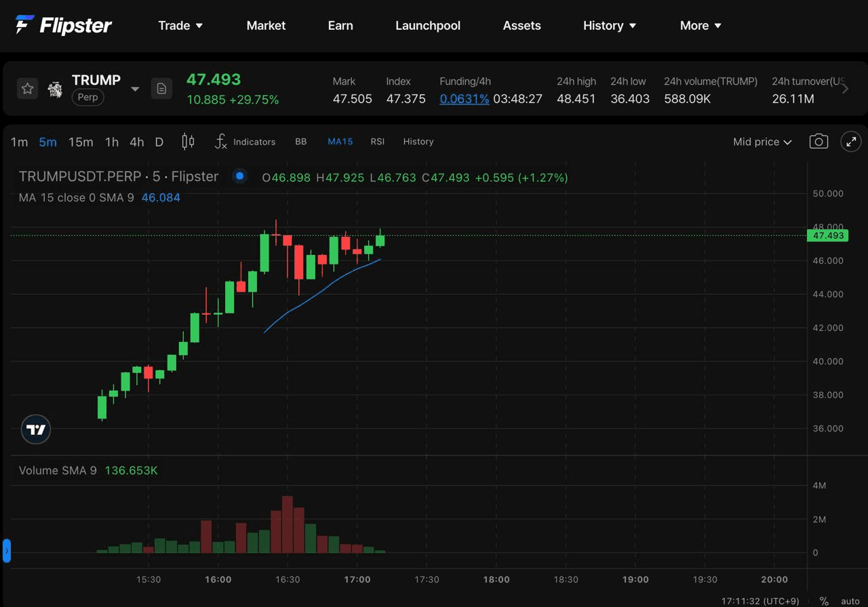Toggle the RSI indicator

click(378, 142)
